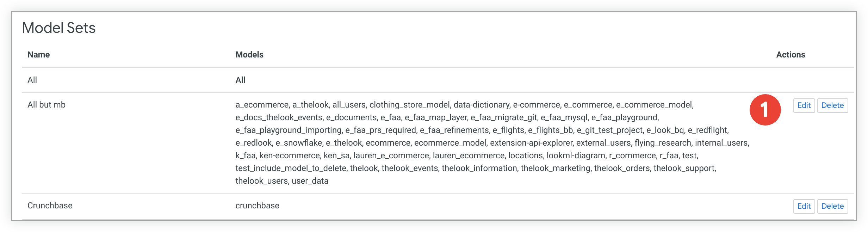Click the red numbered 1 callout marker

coord(765,110)
